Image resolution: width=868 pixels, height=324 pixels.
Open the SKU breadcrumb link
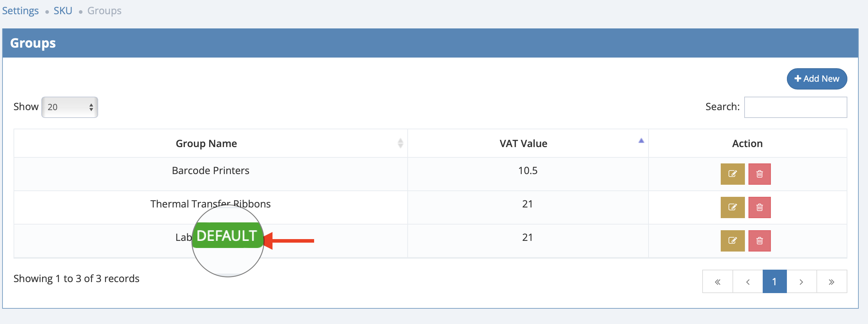63,11
